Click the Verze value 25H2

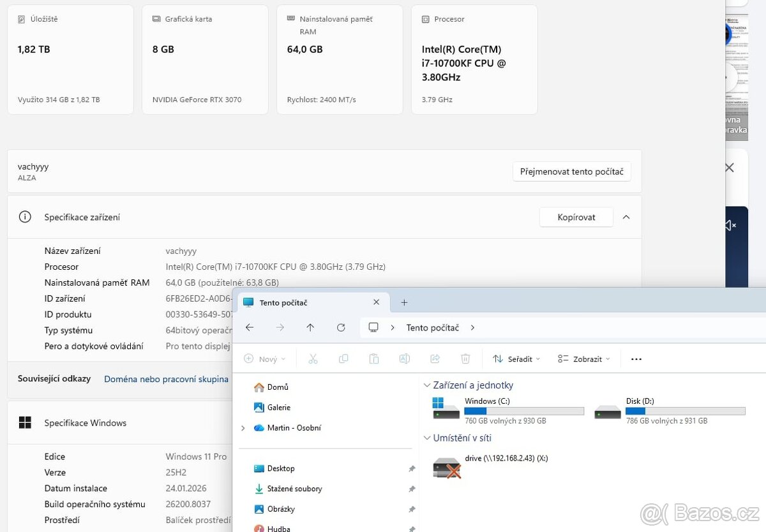point(176,473)
